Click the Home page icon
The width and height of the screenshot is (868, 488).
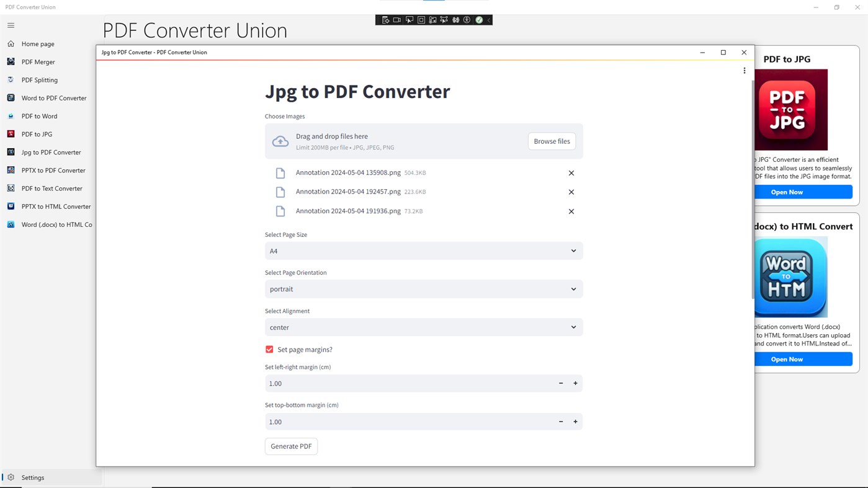coord(10,43)
